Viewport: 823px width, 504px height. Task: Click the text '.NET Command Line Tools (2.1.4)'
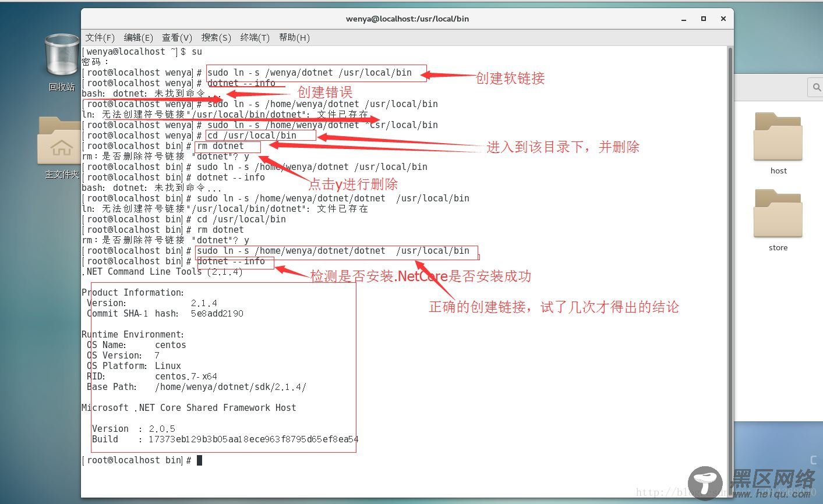pos(163,272)
